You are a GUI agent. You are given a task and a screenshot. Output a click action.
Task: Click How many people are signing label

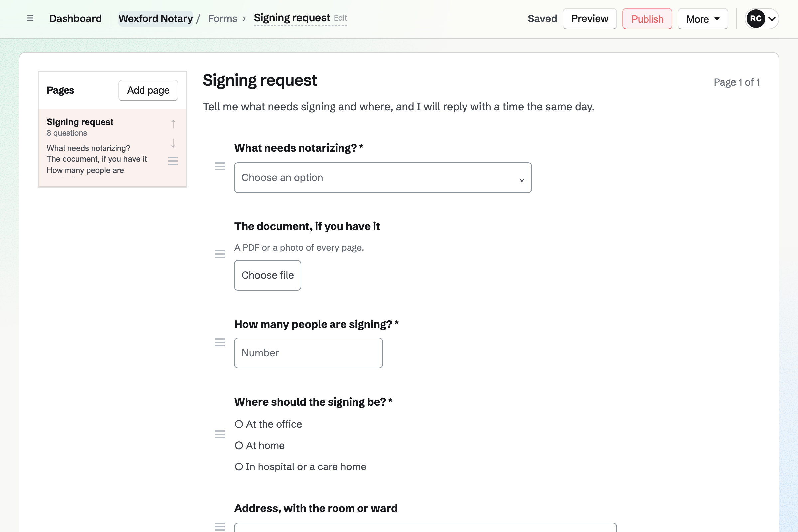(317, 324)
